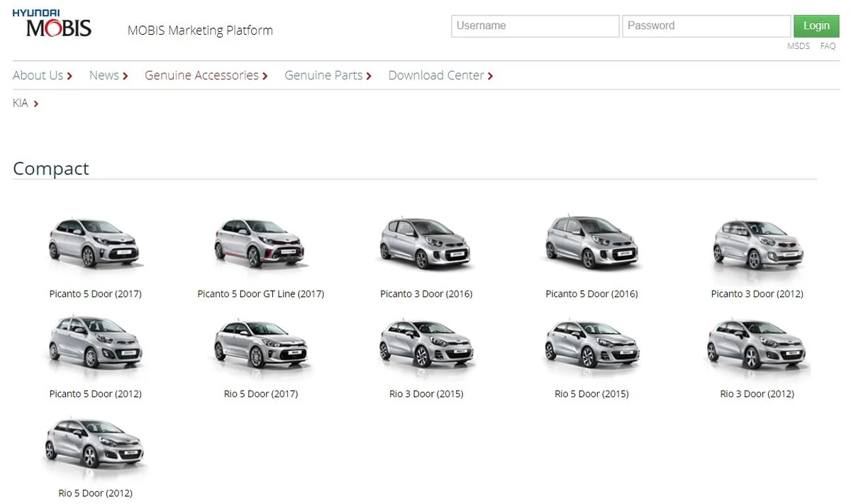Open the News menu

tap(109, 75)
